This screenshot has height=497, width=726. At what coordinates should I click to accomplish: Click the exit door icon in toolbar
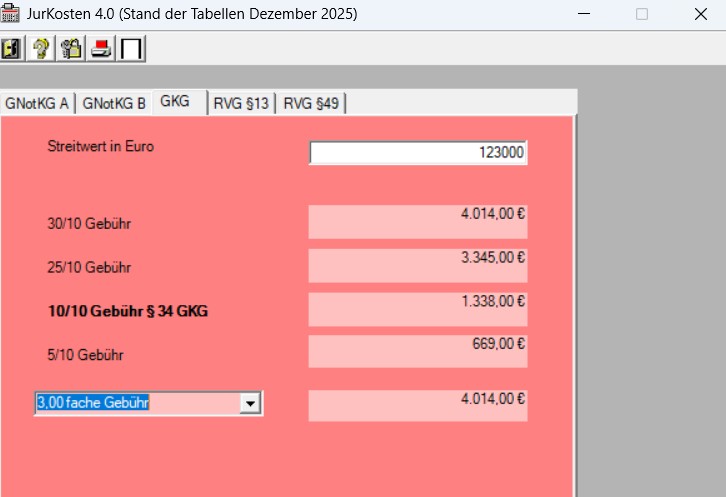pyautogui.click(x=12, y=49)
